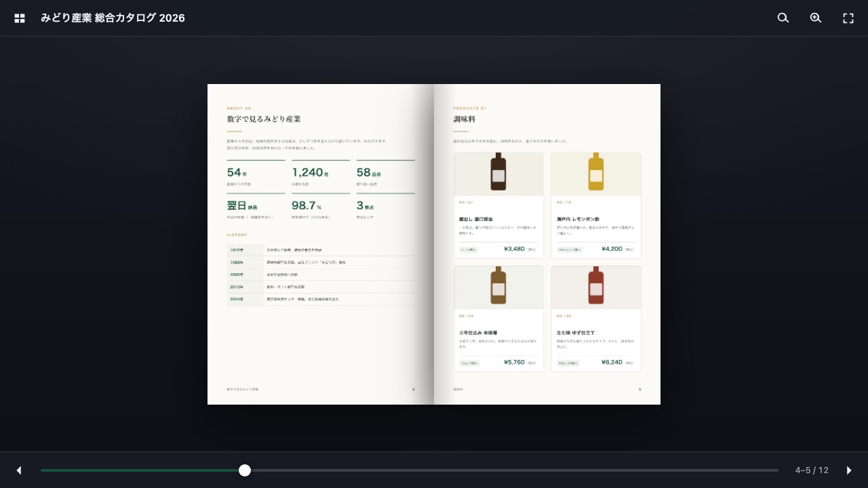Click the ¥5,760 price
The width and height of the screenshot is (868, 488).
(x=515, y=362)
